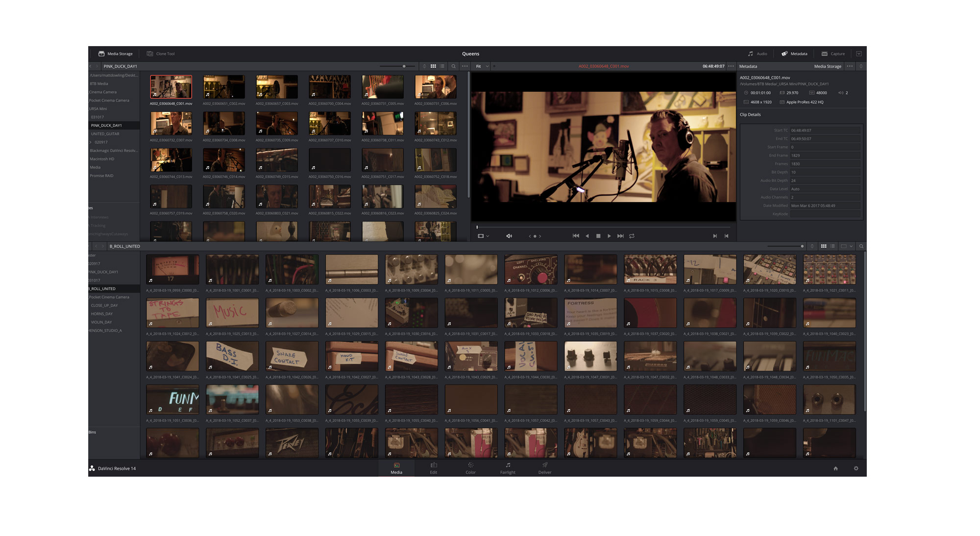Open the Capture panel

click(833, 54)
